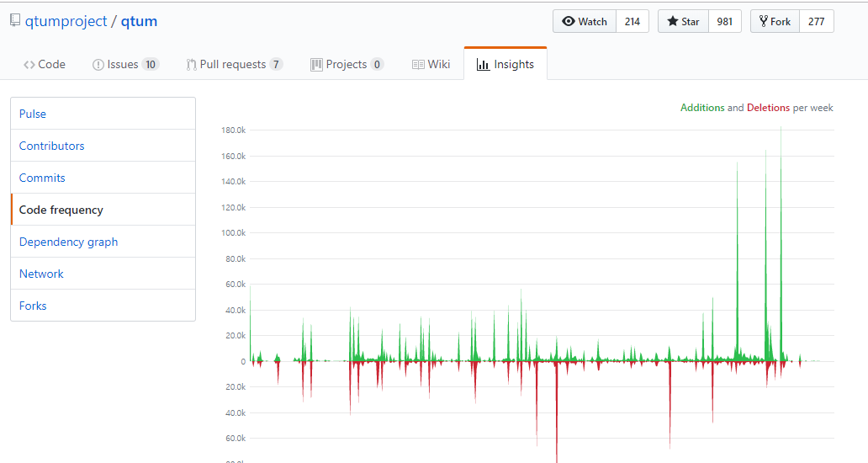Open the qtumproject owner link

pyautogui.click(x=66, y=21)
